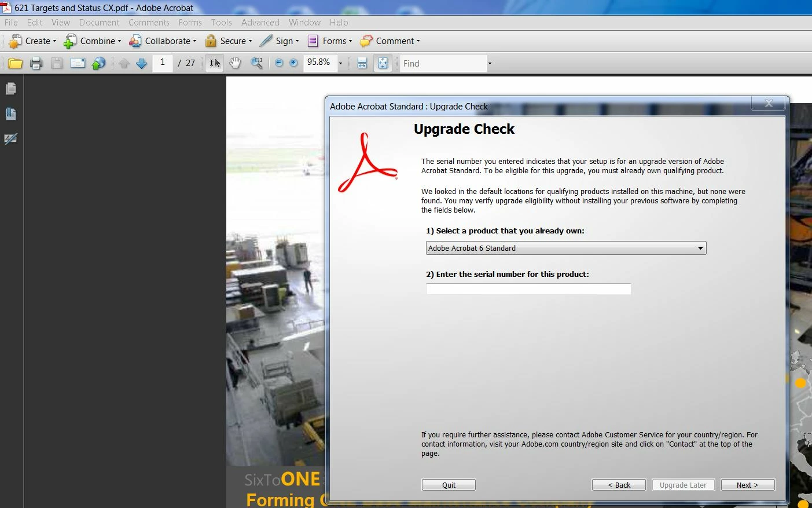Open the View menu

[61, 23]
